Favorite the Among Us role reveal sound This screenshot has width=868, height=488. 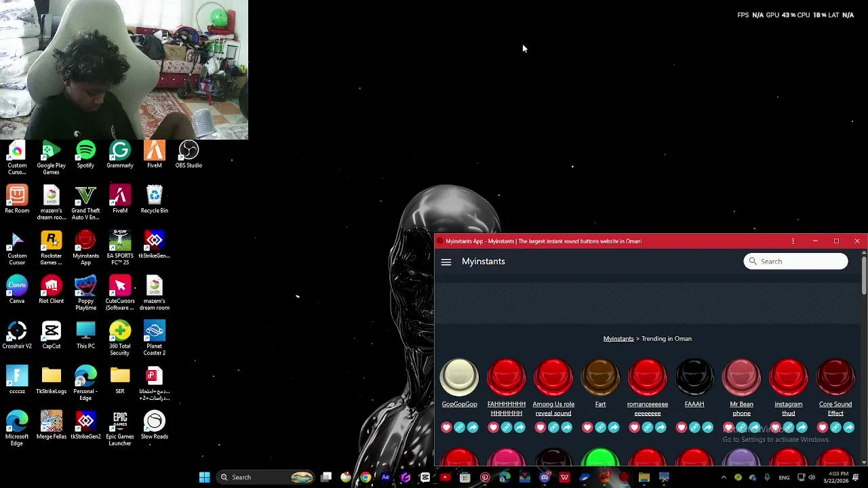click(x=540, y=427)
